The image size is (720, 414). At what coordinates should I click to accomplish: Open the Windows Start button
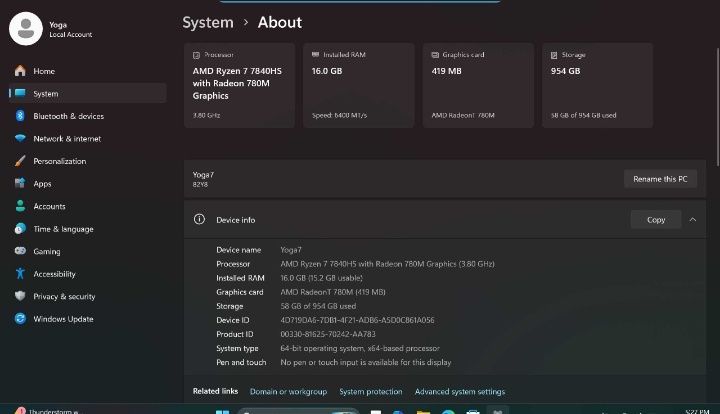point(222,411)
